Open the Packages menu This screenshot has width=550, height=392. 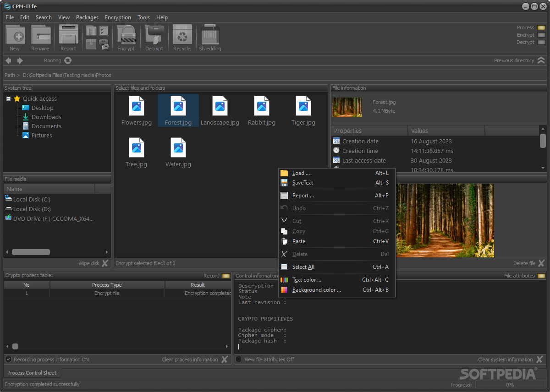pyautogui.click(x=87, y=17)
